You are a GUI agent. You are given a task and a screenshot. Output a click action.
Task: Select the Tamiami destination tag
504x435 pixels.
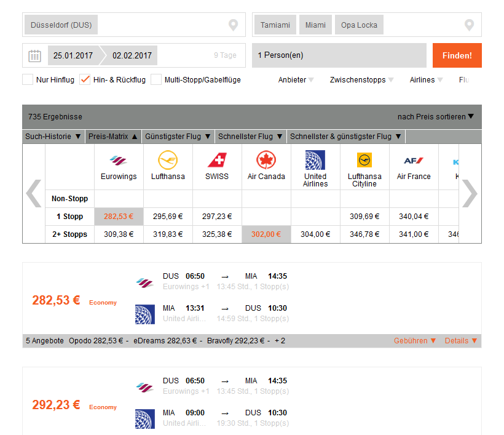[275, 25]
